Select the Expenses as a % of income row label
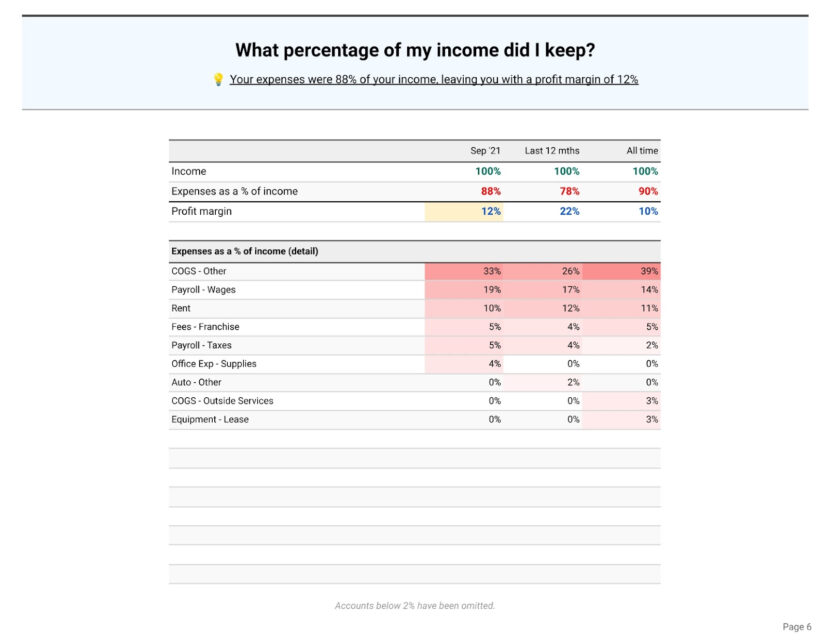The width and height of the screenshot is (830, 641). tap(234, 191)
